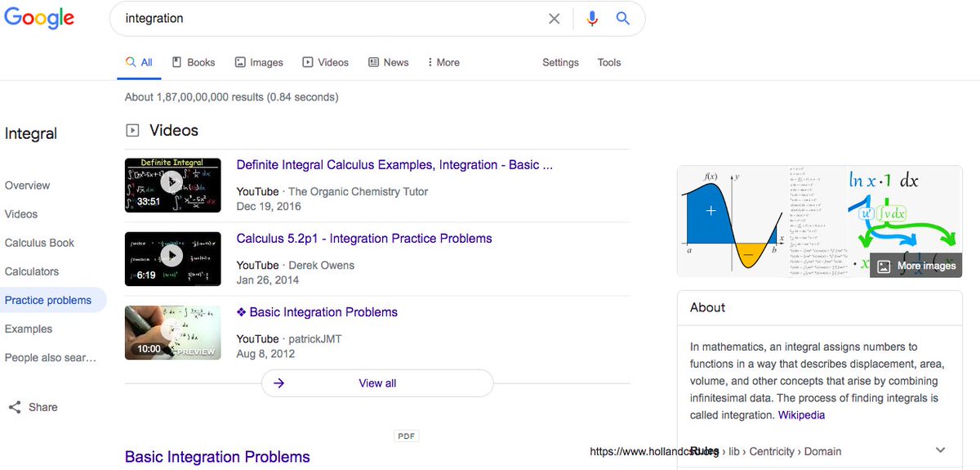This screenshot has height=470, width=980.
Task: Open the Google logo home link
Action: point(39,18)
